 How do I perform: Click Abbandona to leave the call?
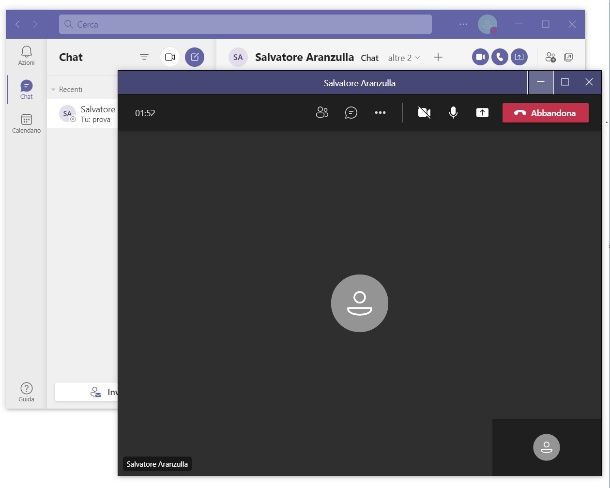coord(545,113)
